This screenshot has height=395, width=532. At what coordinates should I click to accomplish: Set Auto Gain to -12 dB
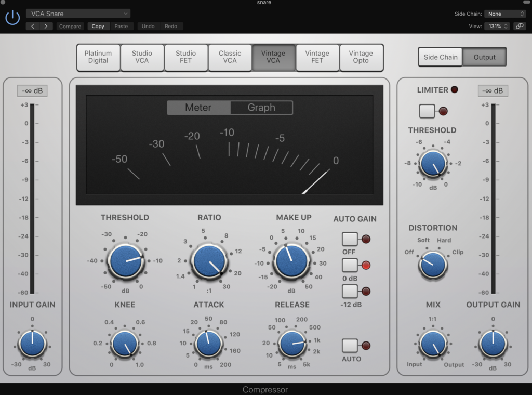350,291
